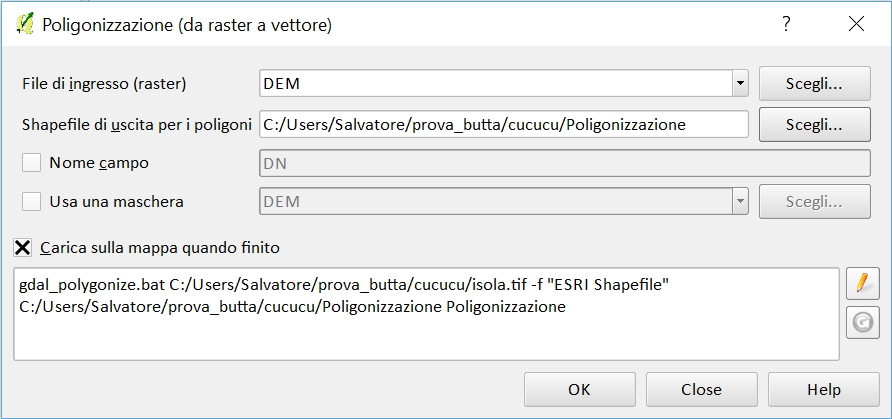This screenshot has width=892, height=419.
Task: Close the Poligonizzazione dialog with the X
Action: coord(856,25)
